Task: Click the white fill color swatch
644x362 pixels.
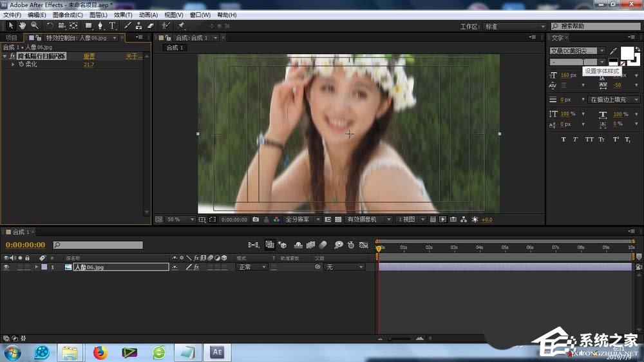Action: point(627,53)
